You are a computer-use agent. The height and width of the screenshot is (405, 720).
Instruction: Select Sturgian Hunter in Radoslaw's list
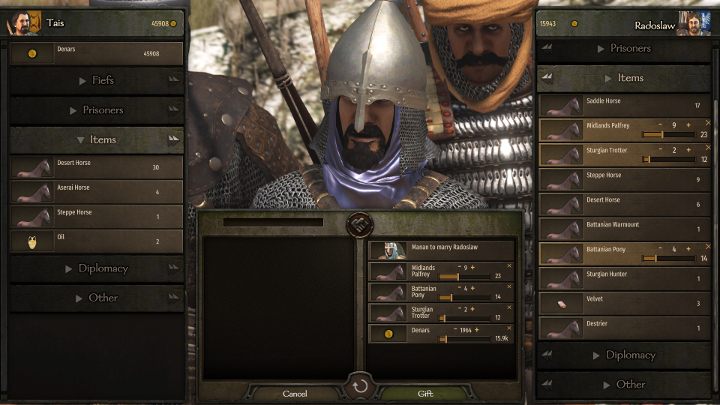pyautogui.click(x=624, y=279)
